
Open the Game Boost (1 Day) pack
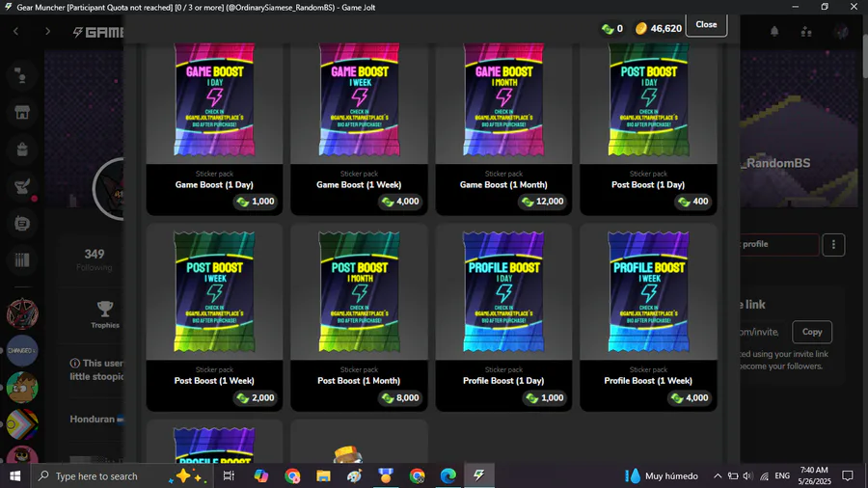coord(214,128)
